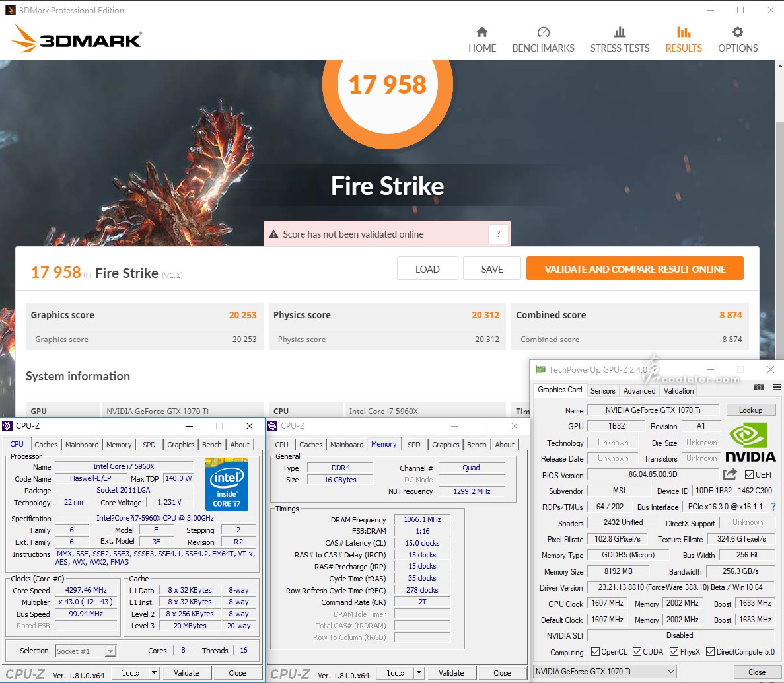Open About tab in the CPU-Z Memory window
784x683 pixels.
(x=505, y=445)
